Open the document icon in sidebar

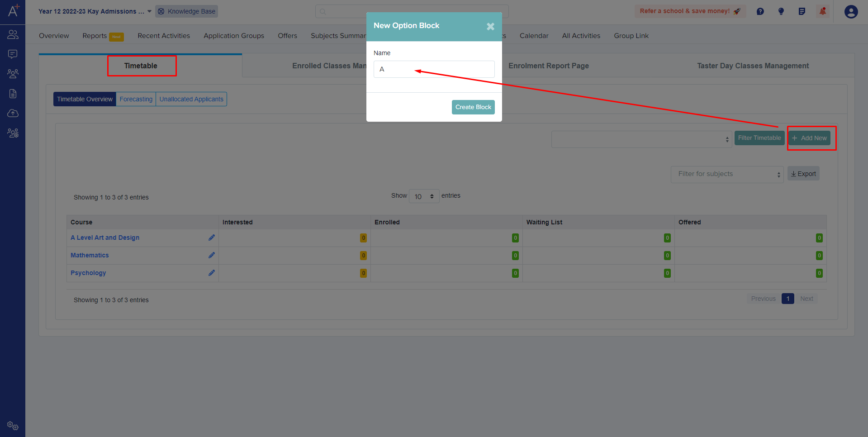tap(13, 94)
